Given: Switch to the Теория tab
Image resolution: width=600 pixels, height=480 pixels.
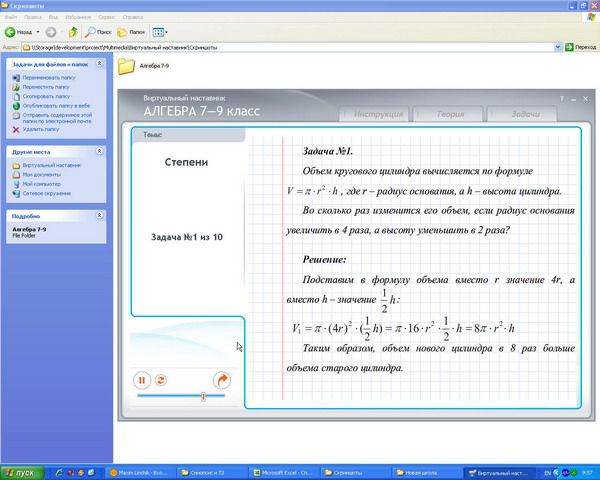Looking at the screenshot, I should 451,115.
